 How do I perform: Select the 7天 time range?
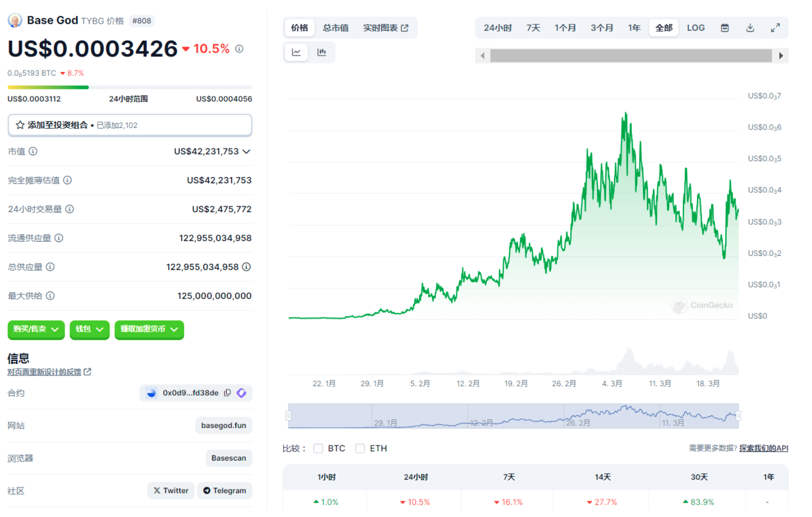[533, 28]
